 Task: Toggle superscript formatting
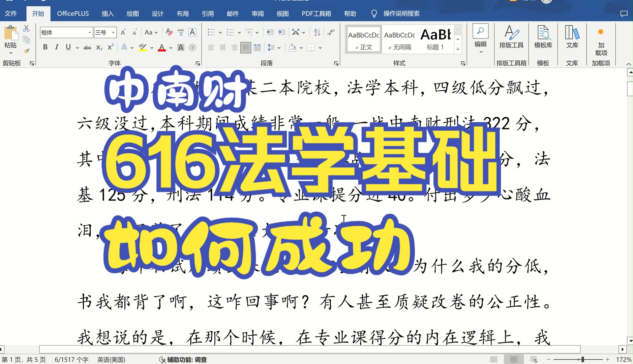111,47
